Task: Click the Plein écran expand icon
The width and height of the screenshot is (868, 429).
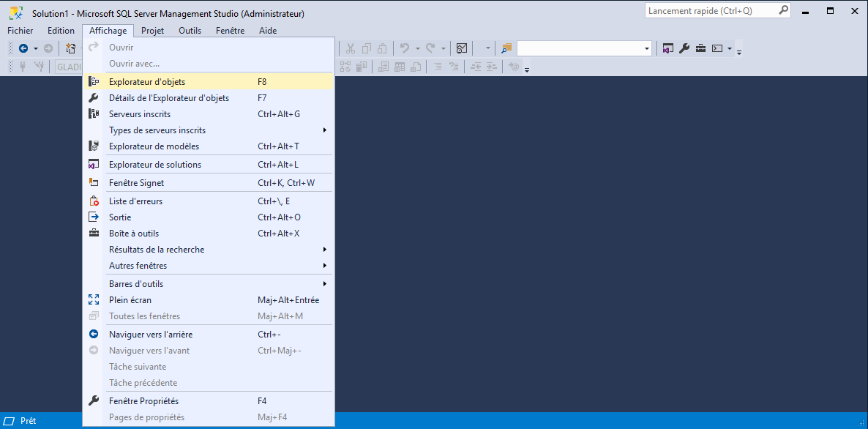Action: point(94,299)
